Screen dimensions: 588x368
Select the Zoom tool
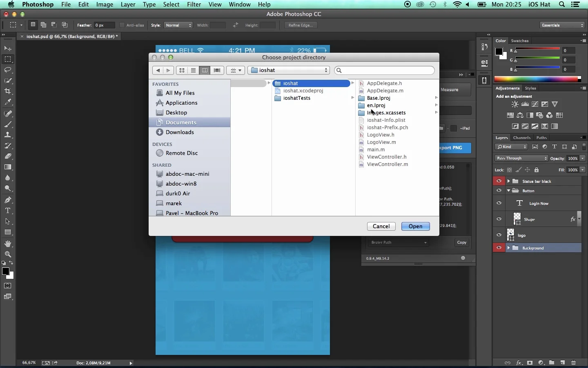8,254
